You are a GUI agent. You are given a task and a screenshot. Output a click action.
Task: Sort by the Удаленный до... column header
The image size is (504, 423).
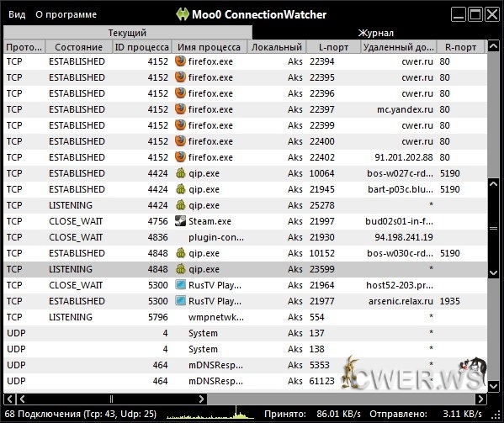coord(399,47)
